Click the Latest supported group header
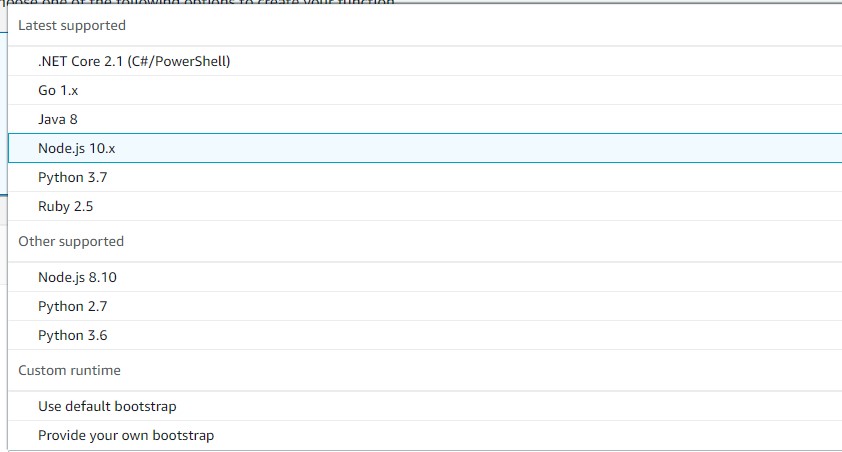 (72, 25)
